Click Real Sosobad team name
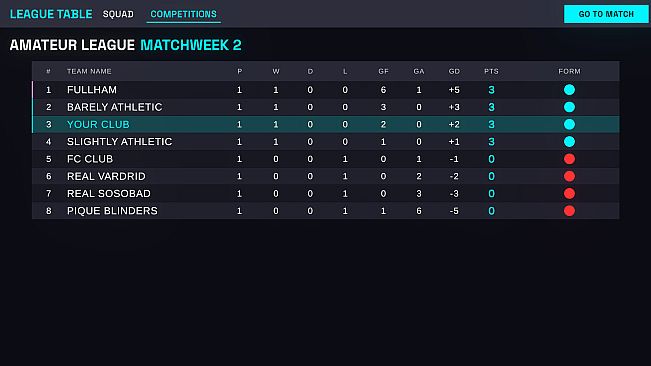The width and height of the screenshot is (651, 366). pyautogui.click(x=109, y=193)
